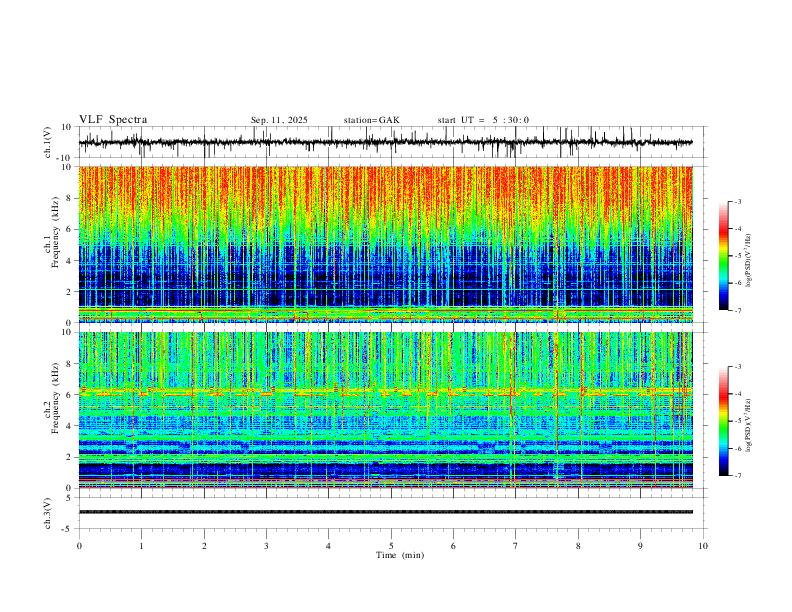Click the date text "Sep. 11, 2025"
This screenshot has width=792, height=612.
pos(279,120)
